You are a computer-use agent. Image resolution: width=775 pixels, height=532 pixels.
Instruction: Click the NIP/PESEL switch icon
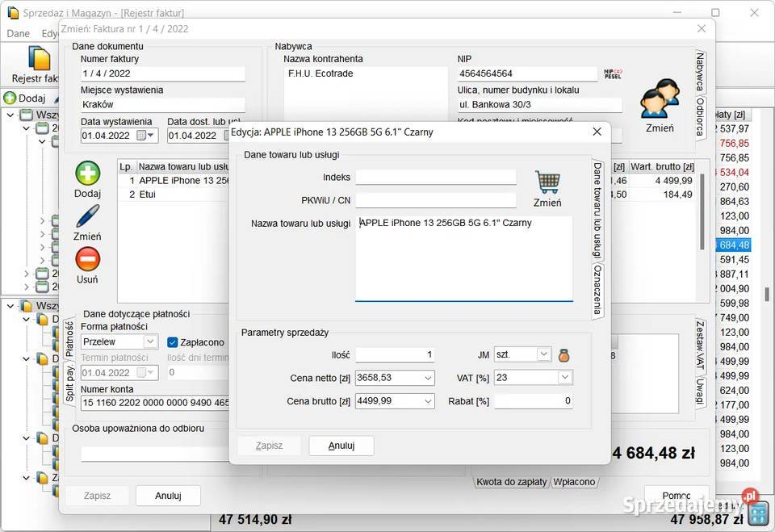coord(613,73)
